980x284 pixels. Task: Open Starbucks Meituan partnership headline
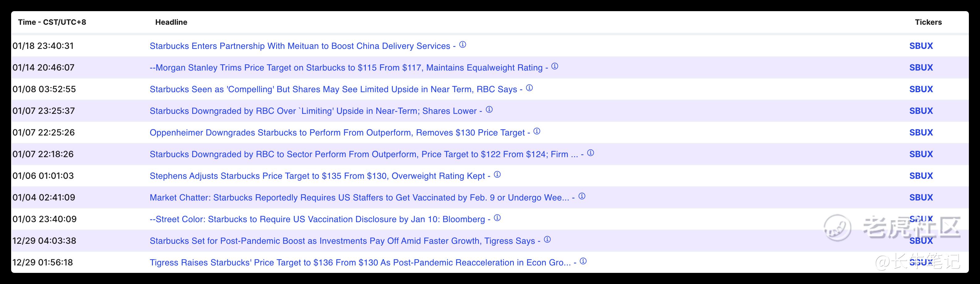(300, 46)
